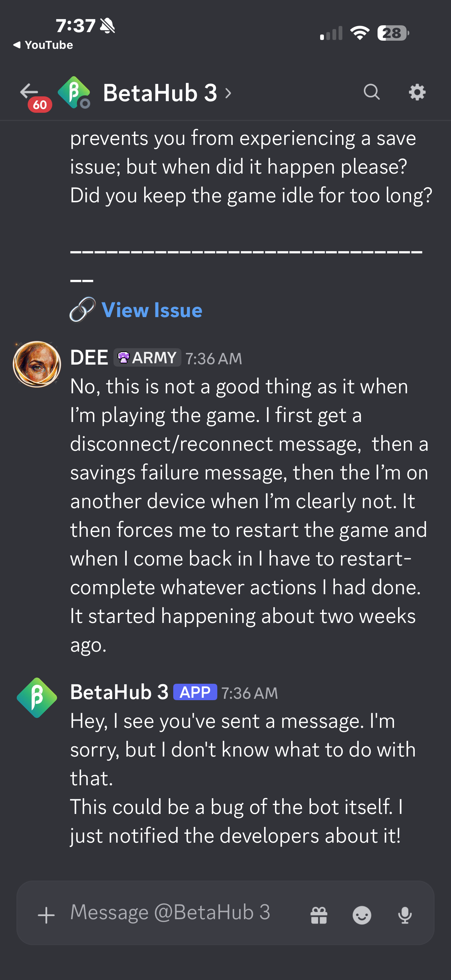Tap the red 60 unread badge

[x=40, y=105]
